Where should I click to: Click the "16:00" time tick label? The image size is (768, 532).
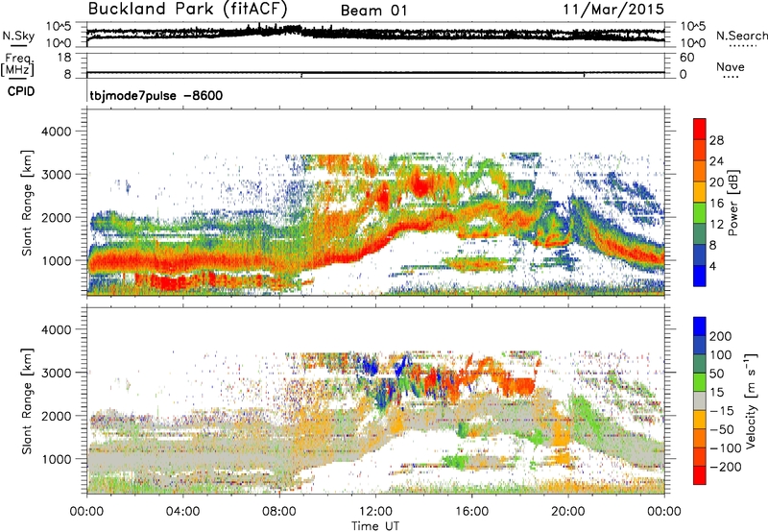point(471,512)
